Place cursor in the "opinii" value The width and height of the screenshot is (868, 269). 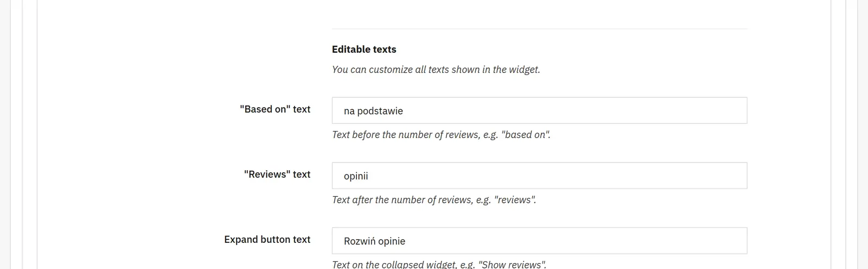coord(356,176)
